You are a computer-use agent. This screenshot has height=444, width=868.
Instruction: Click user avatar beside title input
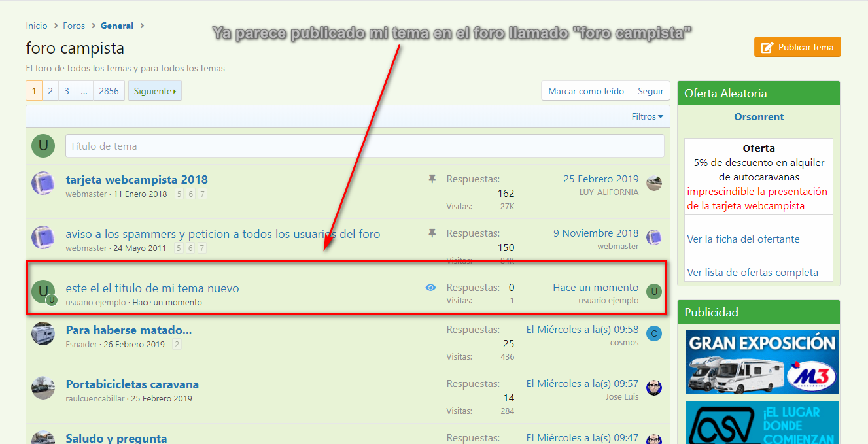[x=43, y=146]
